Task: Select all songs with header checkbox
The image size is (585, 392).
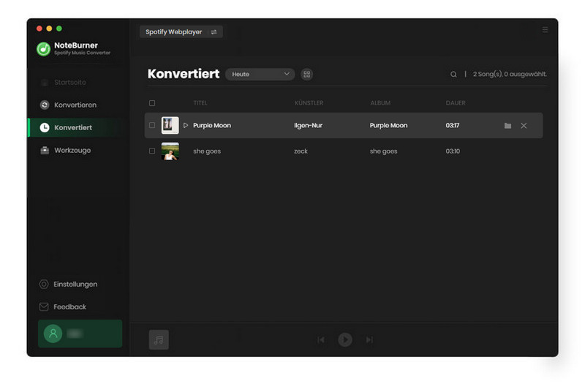Action: (x=152, y=103)
